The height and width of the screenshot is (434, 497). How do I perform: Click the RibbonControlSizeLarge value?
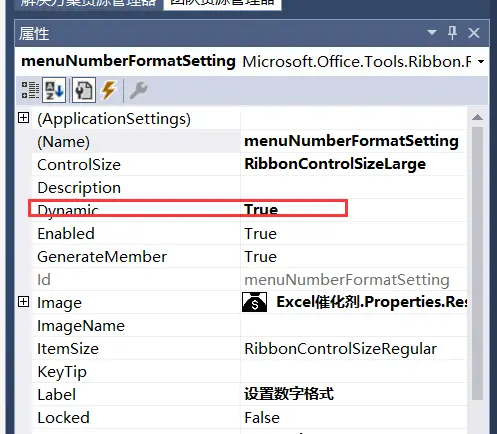point(335,164)
